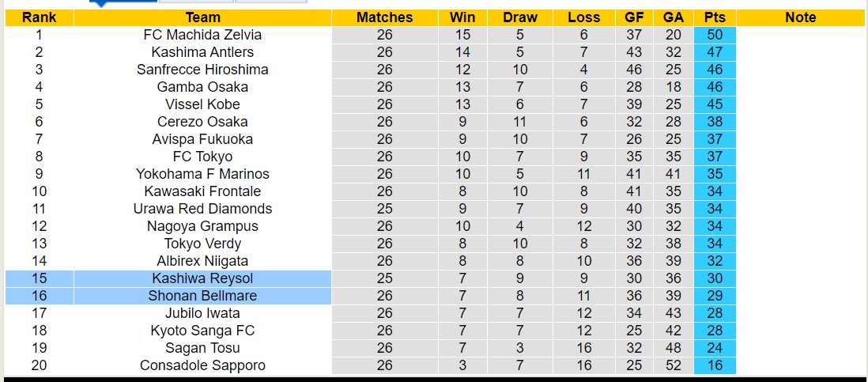Screen dimensions: 868x382
Task: Sort by the Pts column header
Action: coord(715,17)
